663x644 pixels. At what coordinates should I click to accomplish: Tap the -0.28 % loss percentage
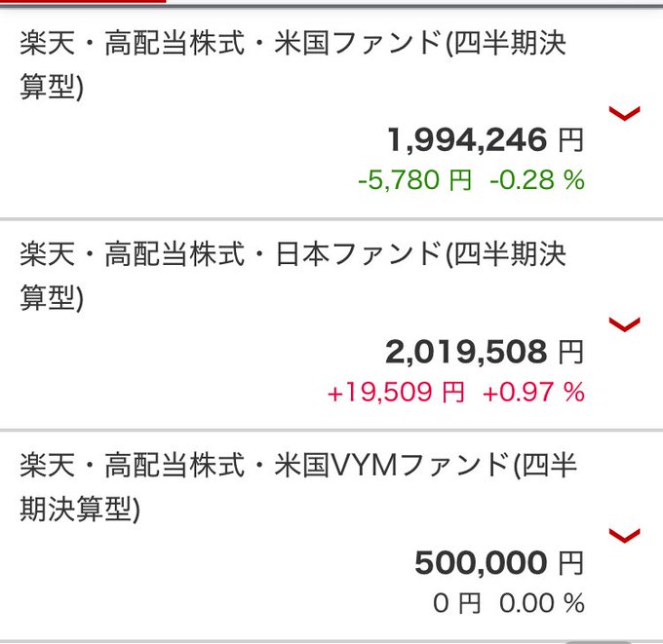coord(537,180)
